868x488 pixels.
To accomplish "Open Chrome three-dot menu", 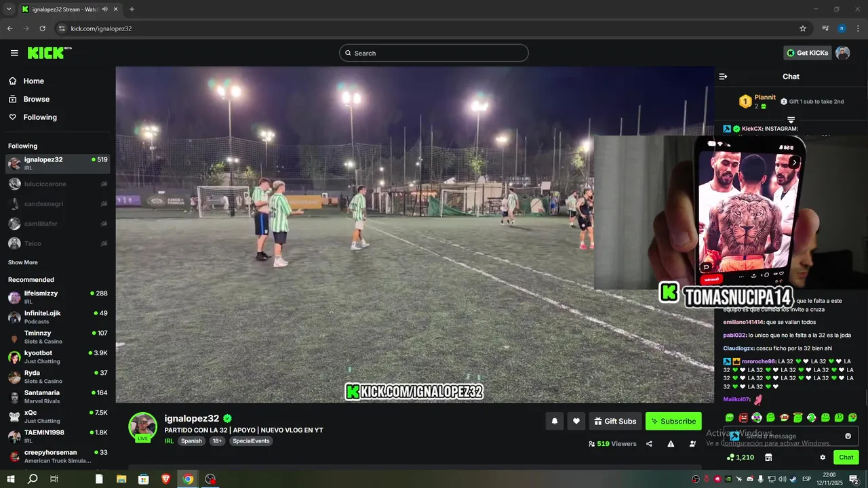I will coord(858,28).
